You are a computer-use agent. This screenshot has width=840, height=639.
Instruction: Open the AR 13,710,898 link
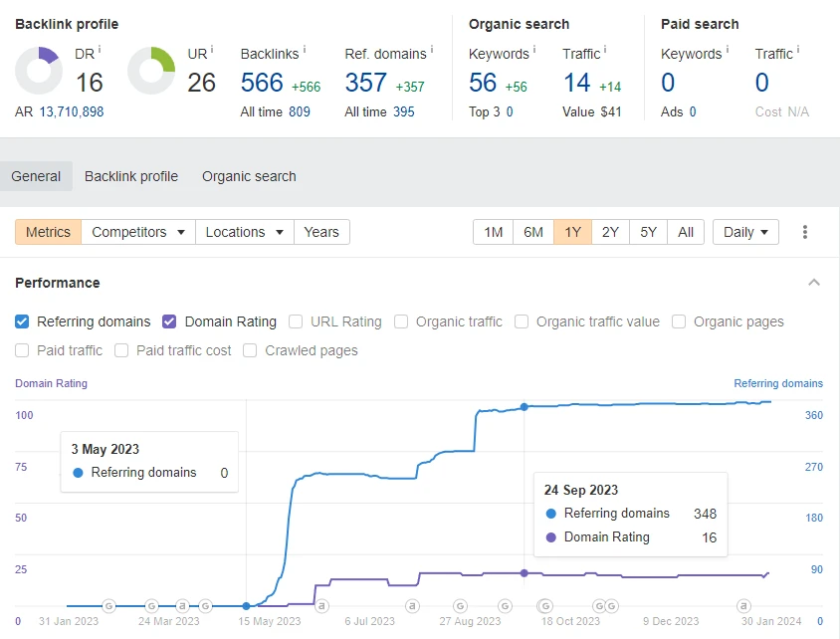72,111
